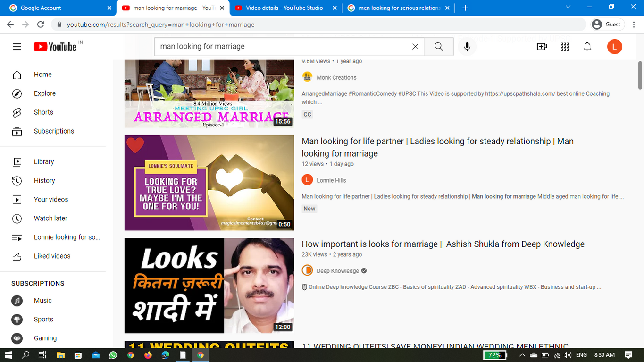Viewport: 644px width, 362px height.
Task: Go back in browser
Action: [x=10, y=25]
